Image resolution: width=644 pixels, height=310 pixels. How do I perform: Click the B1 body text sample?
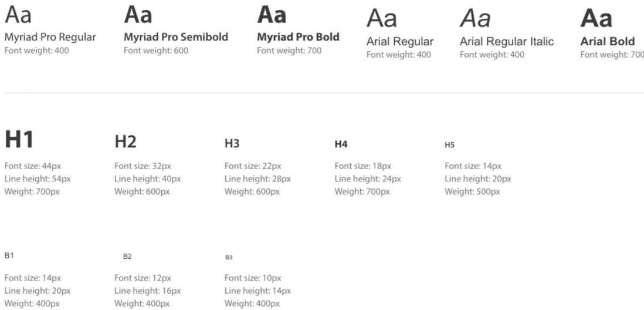(9, 256)
